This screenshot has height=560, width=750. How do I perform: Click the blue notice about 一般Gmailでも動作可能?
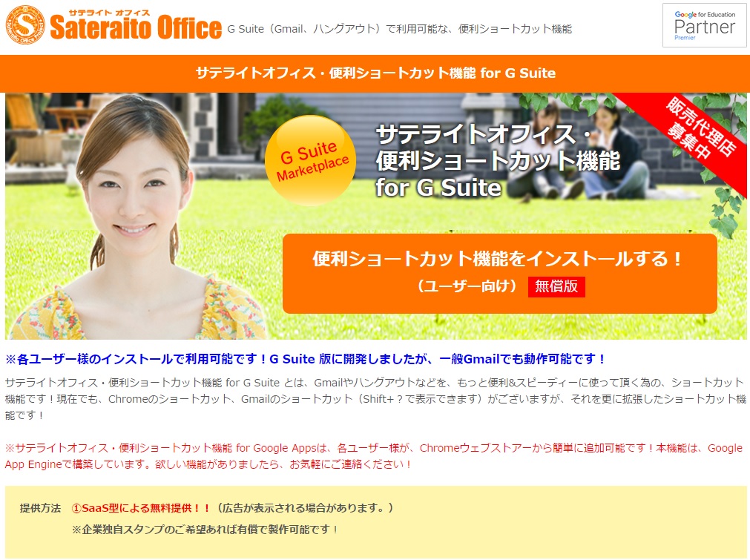(x=306, y=359)
